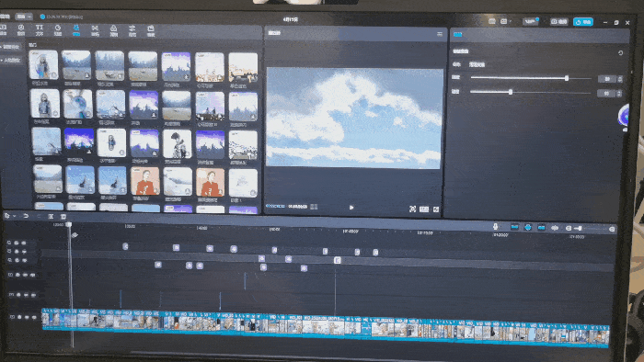This screenshot has width=644, height=362.
Task: Click the crop-fit icon under preview player
Action: 412,209
